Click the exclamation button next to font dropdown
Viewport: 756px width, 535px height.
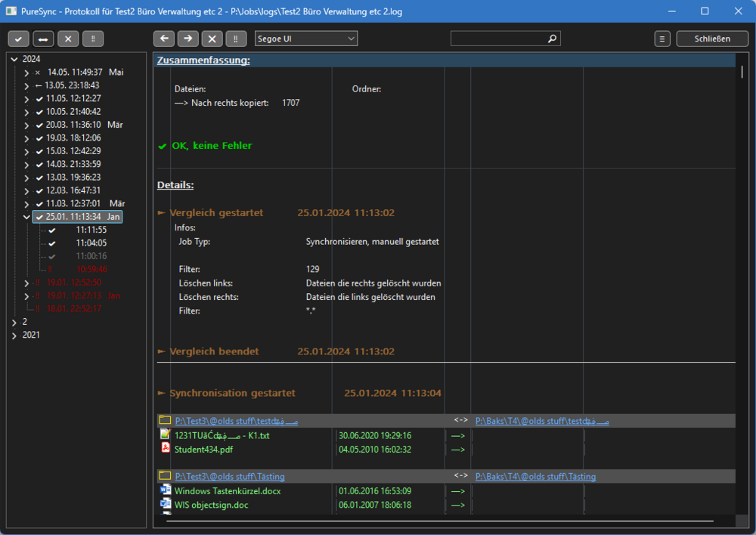236,39
